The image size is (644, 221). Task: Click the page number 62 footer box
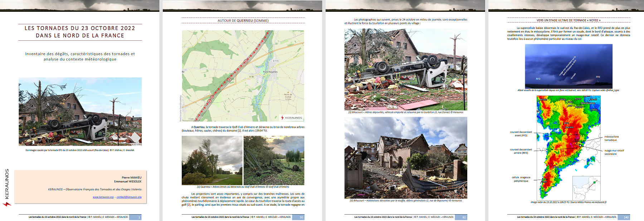coord(461,217)
